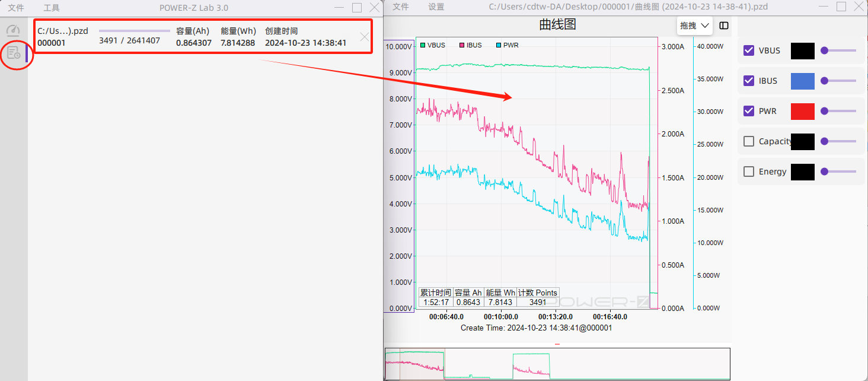
Task: Click the blue IBUS color swatch
Action: pos(802,81)
